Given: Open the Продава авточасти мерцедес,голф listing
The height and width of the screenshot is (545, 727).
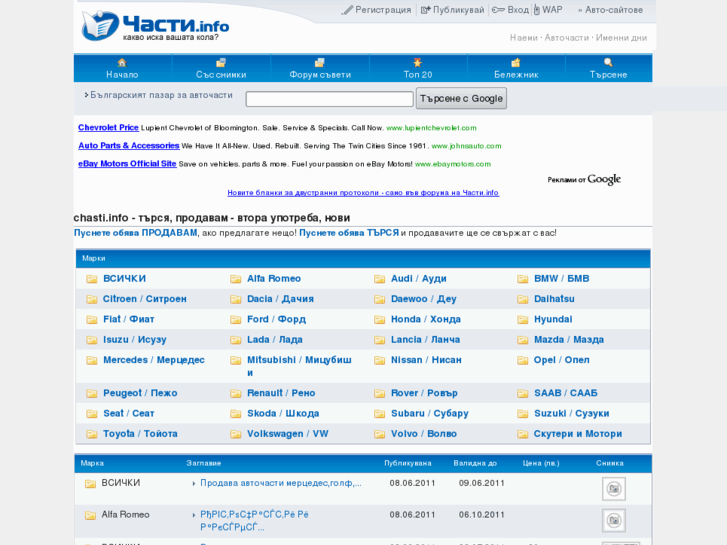Looking at the screenshot, I should (281, 483).
